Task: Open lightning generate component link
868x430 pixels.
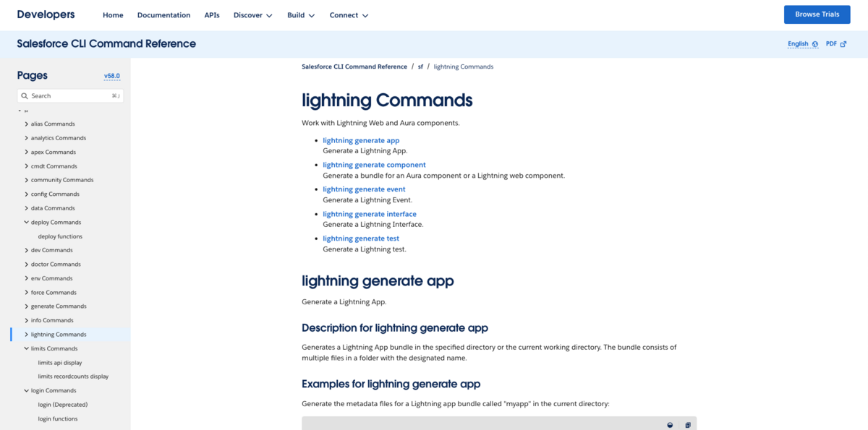Action: click(374, 165)
